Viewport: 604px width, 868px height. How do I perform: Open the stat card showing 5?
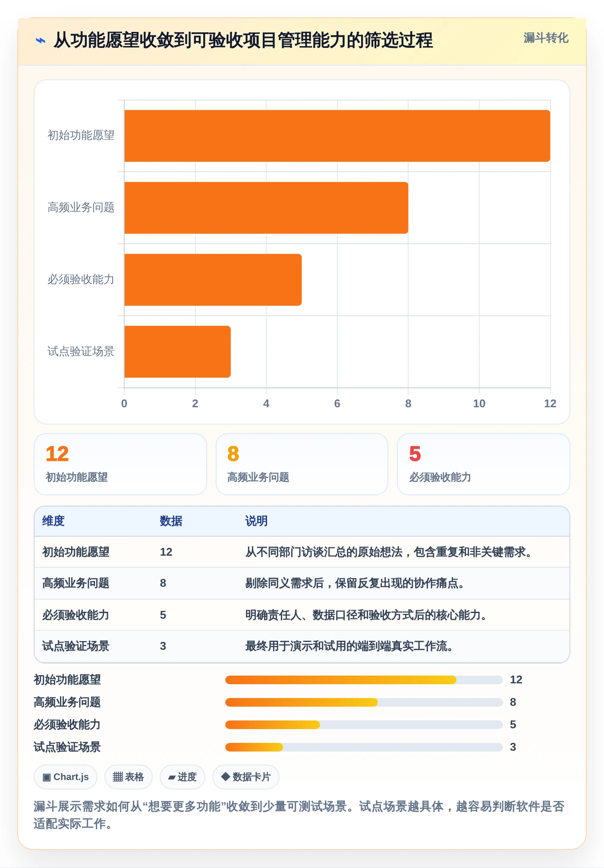coord(484,464)
